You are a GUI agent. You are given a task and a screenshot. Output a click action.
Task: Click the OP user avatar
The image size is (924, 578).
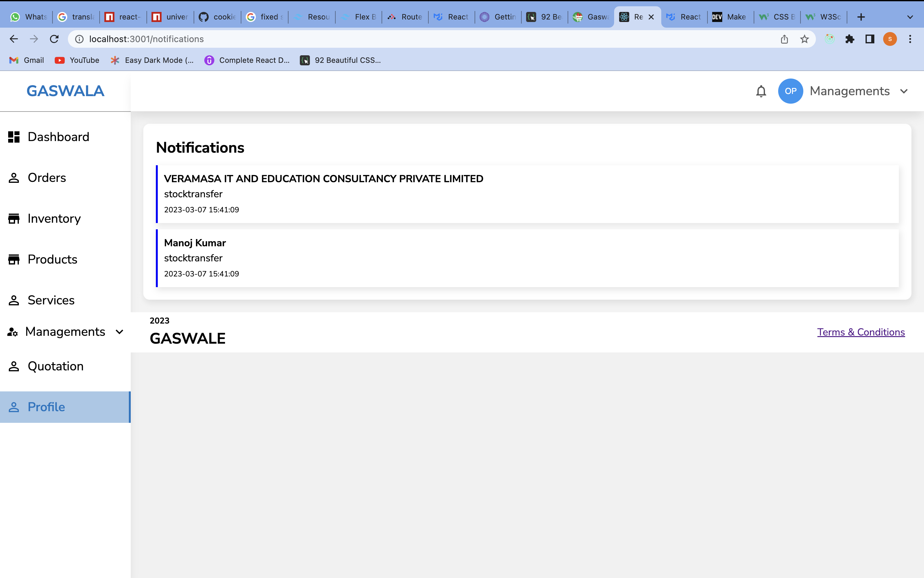(x=790, y=91)
